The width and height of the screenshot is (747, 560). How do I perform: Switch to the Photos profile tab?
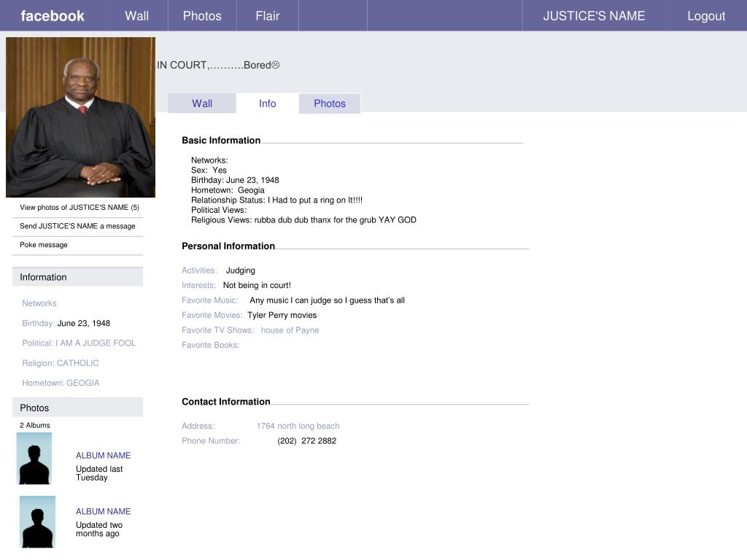tap(330, 104)
